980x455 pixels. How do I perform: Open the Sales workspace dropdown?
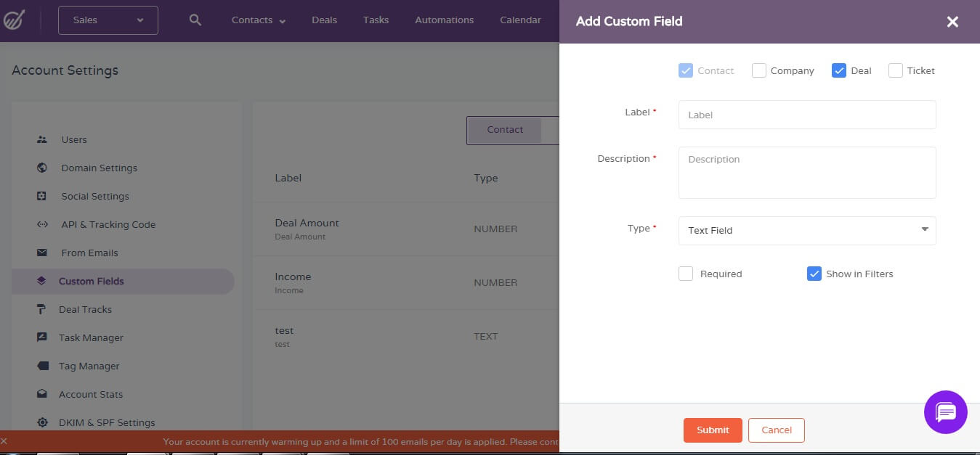pos(108,20)
